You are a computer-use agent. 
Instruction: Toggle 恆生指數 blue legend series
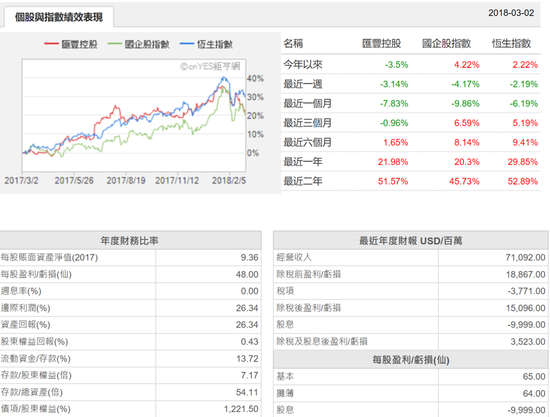(206, 44)
